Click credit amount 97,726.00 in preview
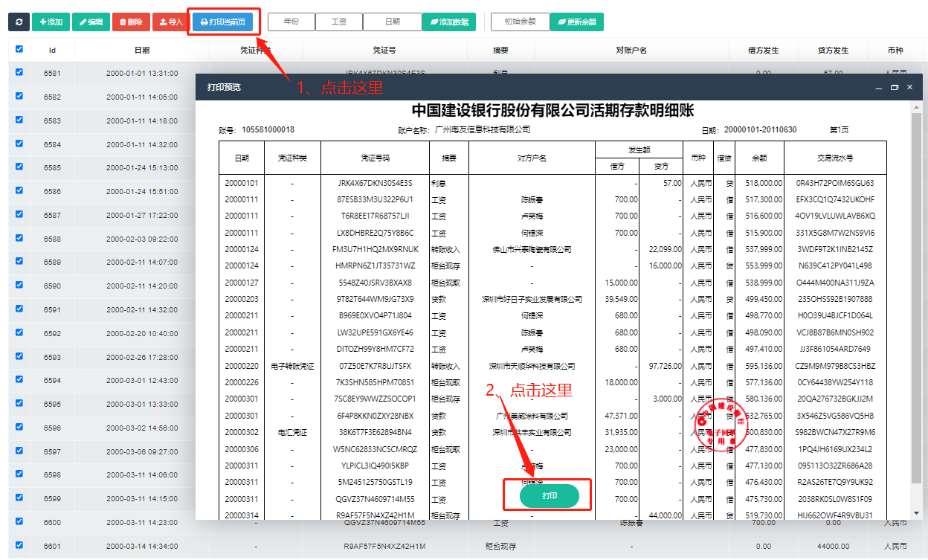 665,367
